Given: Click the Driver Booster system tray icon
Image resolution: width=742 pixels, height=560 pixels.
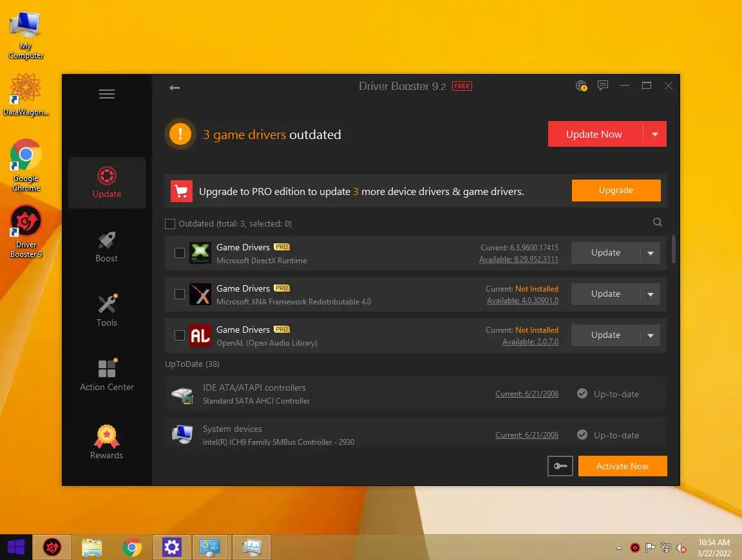Looking at the screenshot, I should (635, 548).
